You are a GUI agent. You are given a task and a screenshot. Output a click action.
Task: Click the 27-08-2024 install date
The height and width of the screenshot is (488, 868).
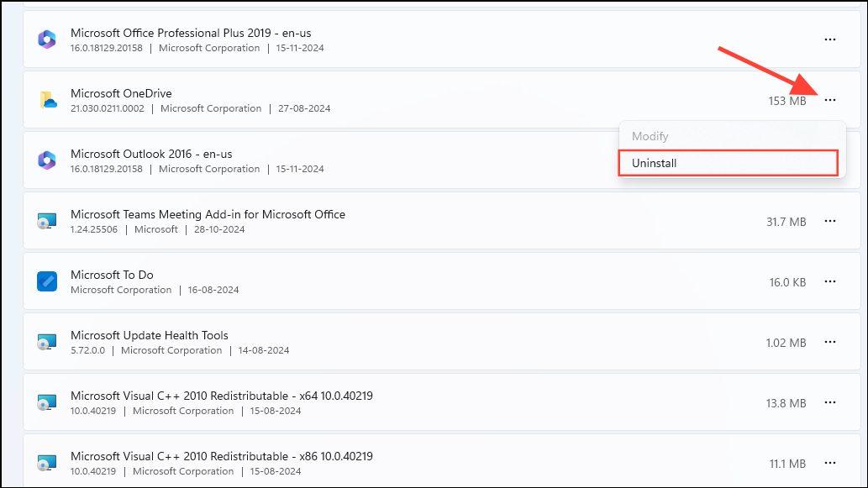304,108
